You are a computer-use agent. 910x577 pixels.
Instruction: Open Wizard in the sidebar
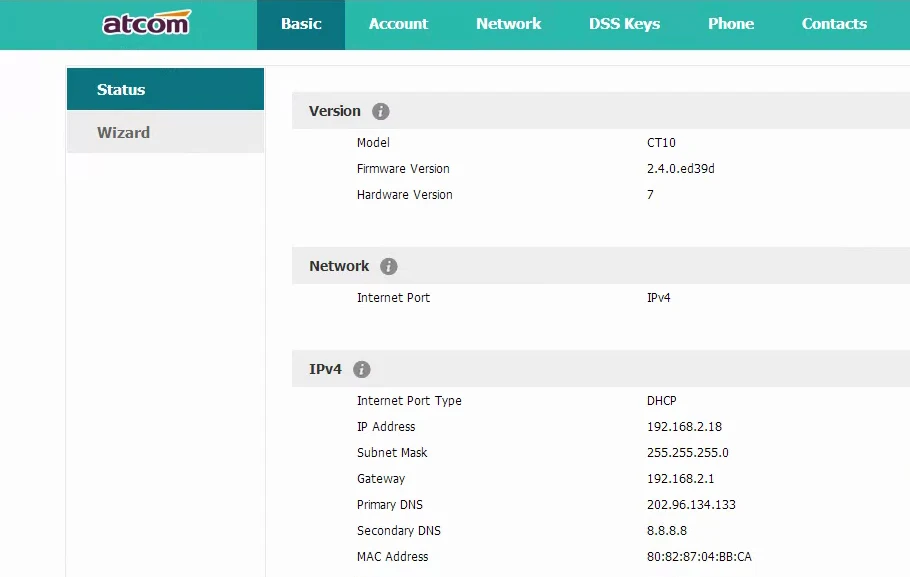tap(165, 132)
